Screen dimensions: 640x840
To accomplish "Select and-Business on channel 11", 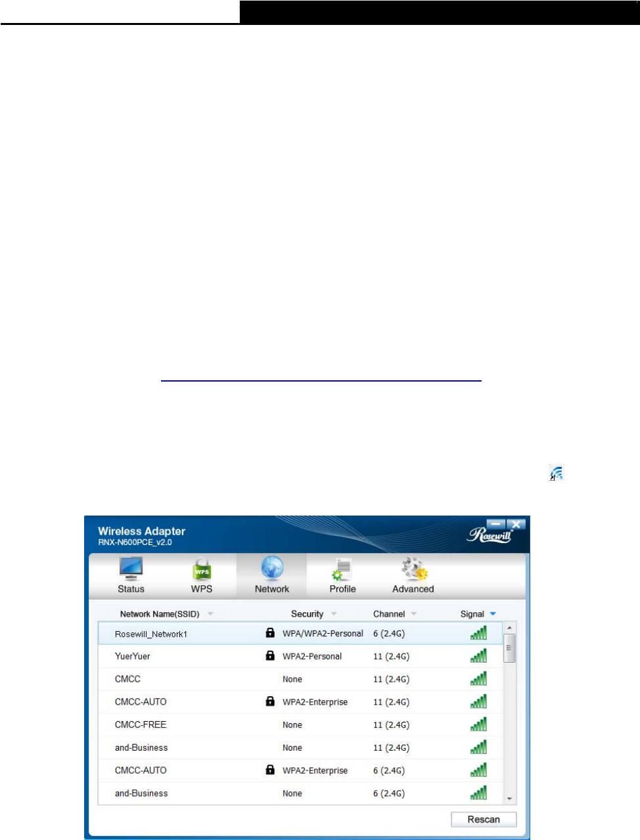I will tap(141, 747).
